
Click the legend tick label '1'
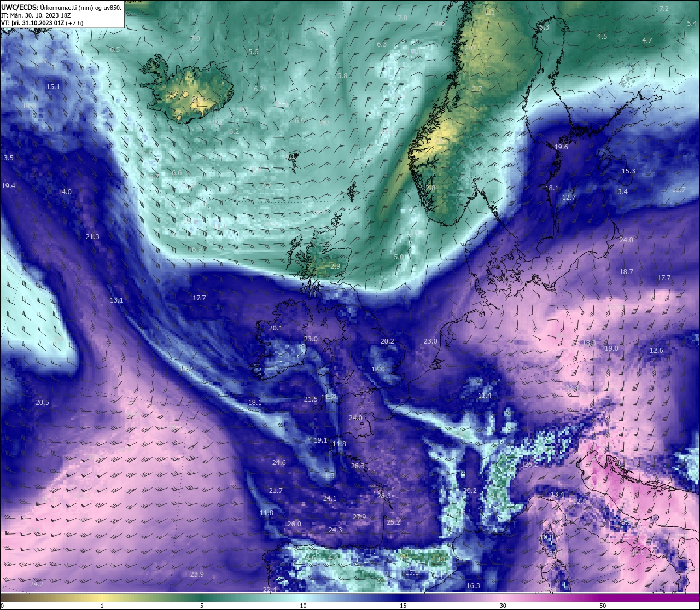click(x=102, y=606)
